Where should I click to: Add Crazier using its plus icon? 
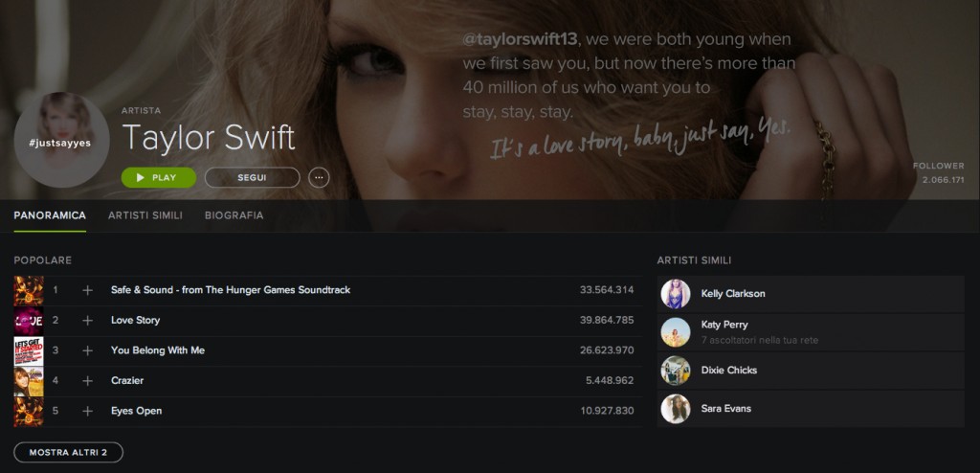tap(87, 381)
